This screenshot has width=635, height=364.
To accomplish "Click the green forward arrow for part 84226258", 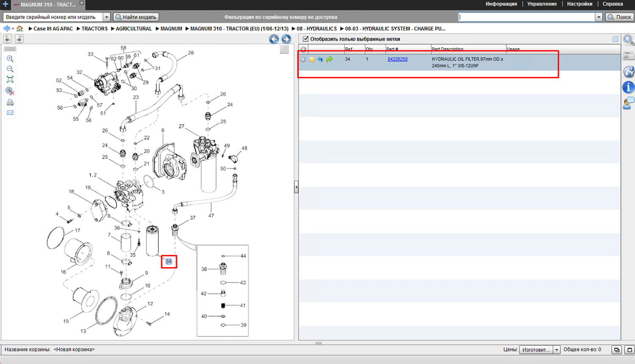I will [329, 60].
